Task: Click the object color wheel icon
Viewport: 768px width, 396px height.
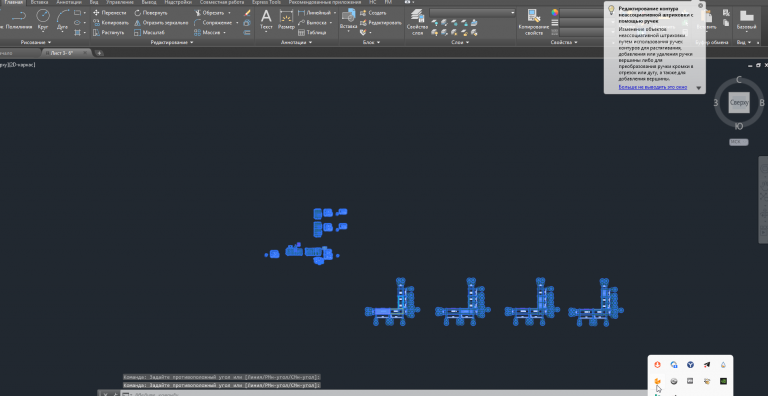Action: coord(554,13)
